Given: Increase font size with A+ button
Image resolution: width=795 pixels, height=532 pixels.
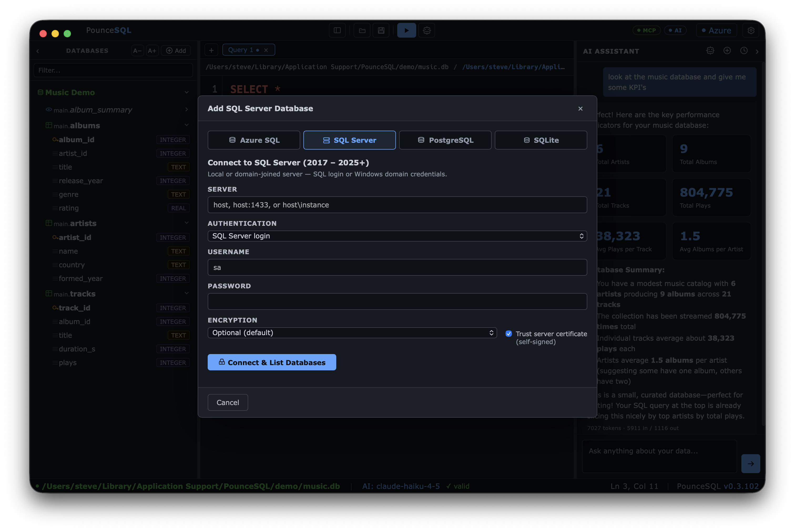Looking at the screenshot, I should [x=152, y=50].
